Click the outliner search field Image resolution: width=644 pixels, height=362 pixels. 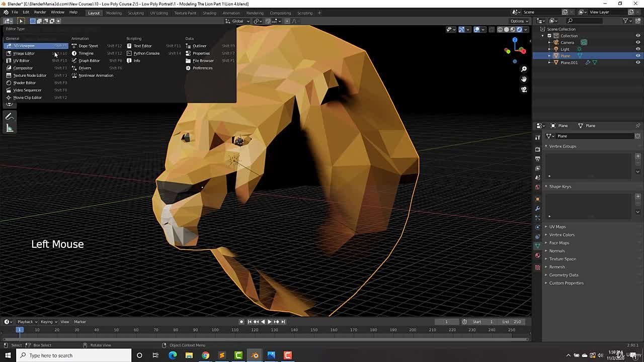click(x=585, y=21)
